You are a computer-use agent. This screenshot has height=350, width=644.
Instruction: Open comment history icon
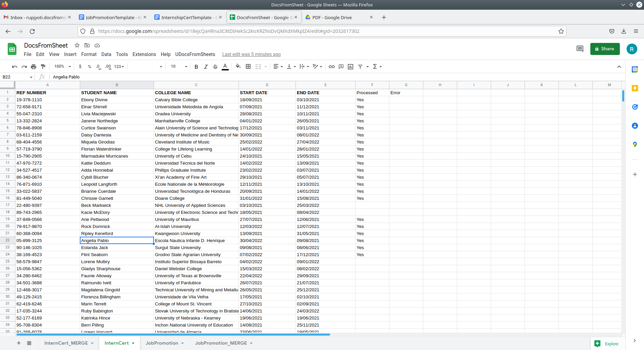click(580, 49)
